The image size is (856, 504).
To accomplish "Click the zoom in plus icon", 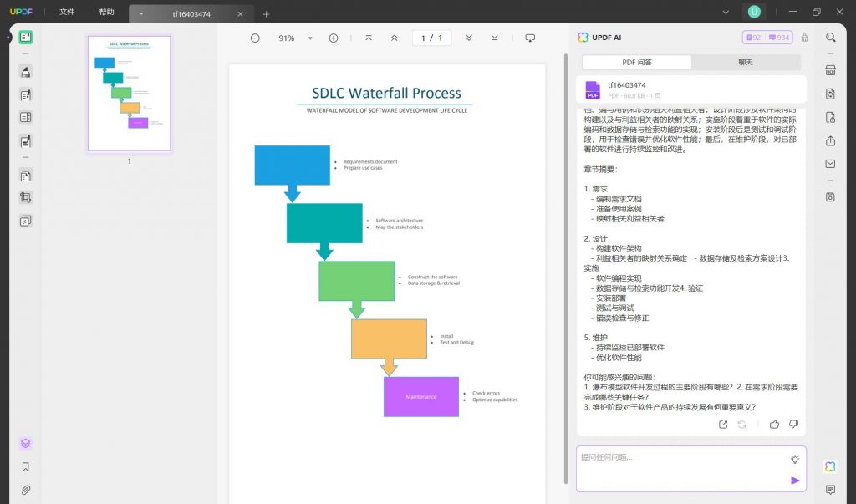I will pos(334,38).
